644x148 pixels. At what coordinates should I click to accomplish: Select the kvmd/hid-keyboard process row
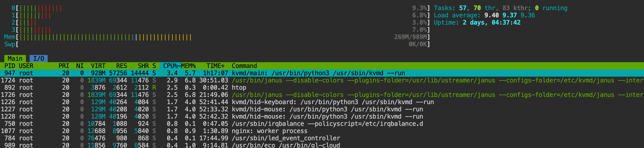point(322,102)
